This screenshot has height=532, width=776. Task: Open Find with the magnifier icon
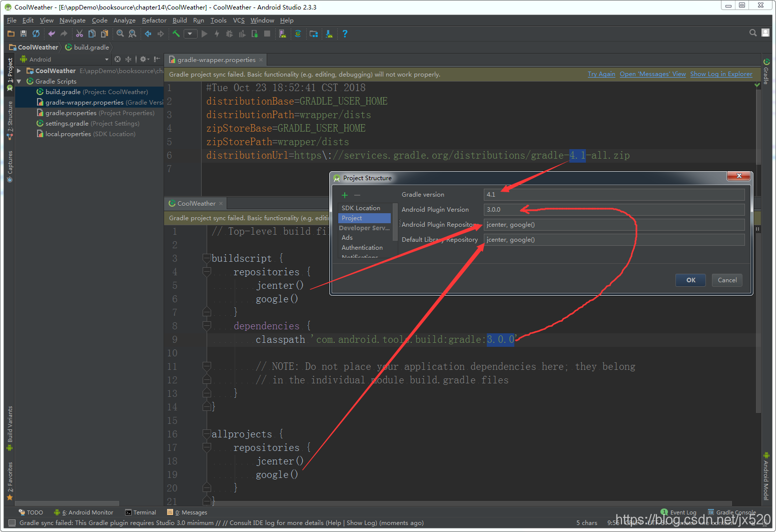pos(120,34)
